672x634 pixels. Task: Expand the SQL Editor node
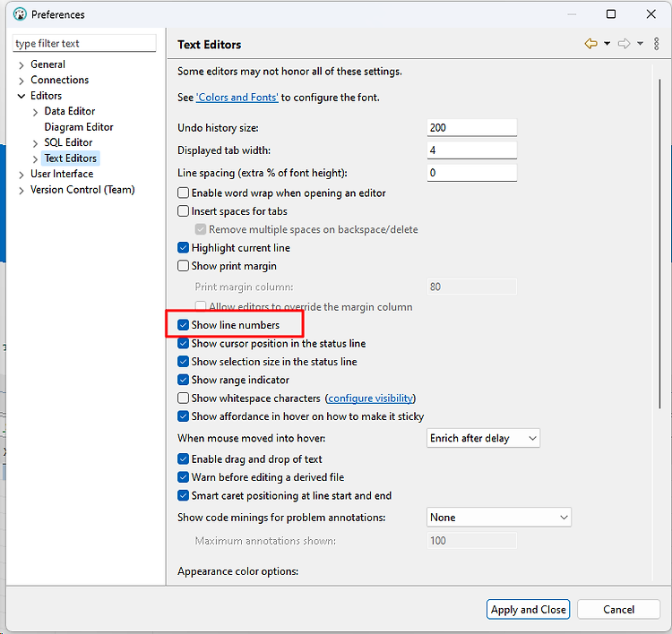[35, 143]
